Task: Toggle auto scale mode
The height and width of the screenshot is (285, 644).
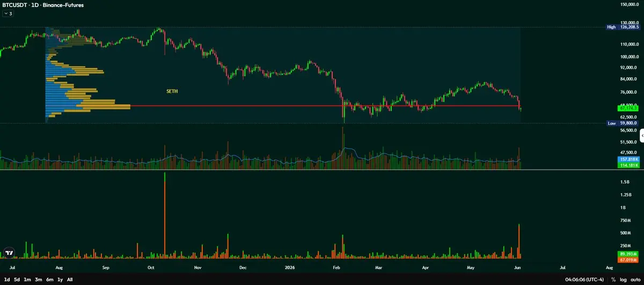Action: 635,280
